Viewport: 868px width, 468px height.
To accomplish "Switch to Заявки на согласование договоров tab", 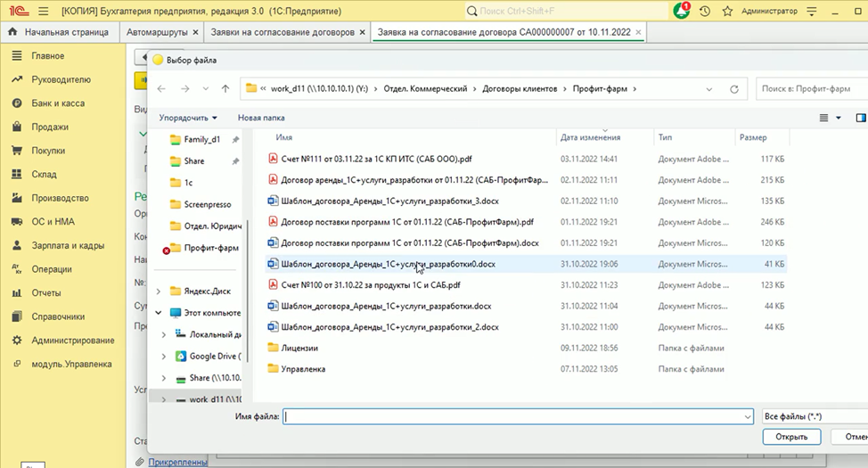I will tap(283, 32).
